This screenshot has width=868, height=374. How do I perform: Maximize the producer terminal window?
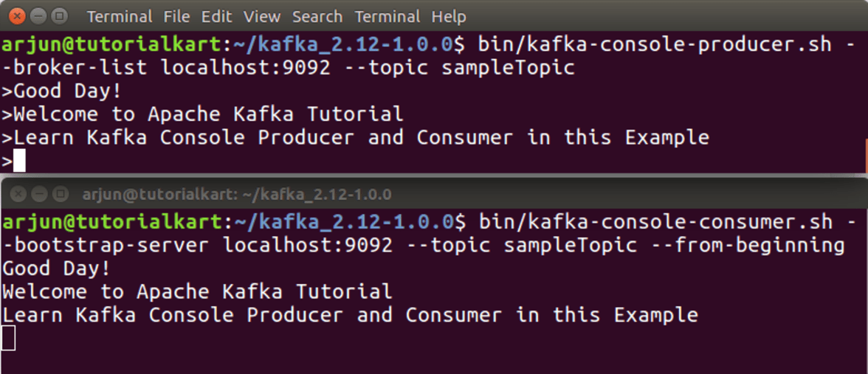point(61,15)
